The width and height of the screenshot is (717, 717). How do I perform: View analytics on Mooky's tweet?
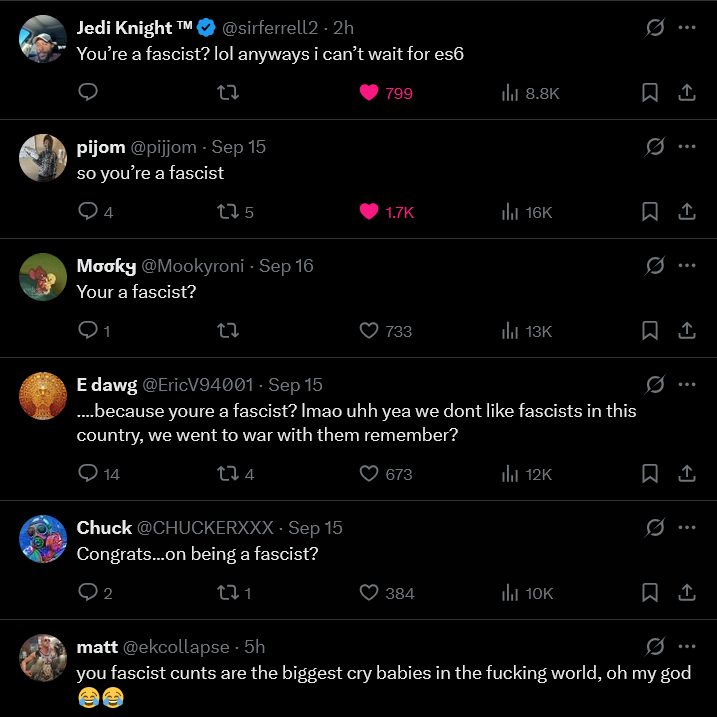(x=510, y=331)
